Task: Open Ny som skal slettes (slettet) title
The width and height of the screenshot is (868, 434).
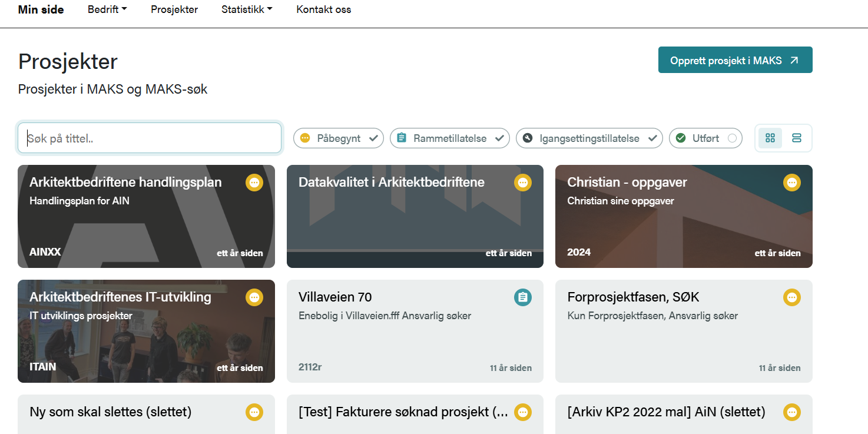Action: [111, 412]
